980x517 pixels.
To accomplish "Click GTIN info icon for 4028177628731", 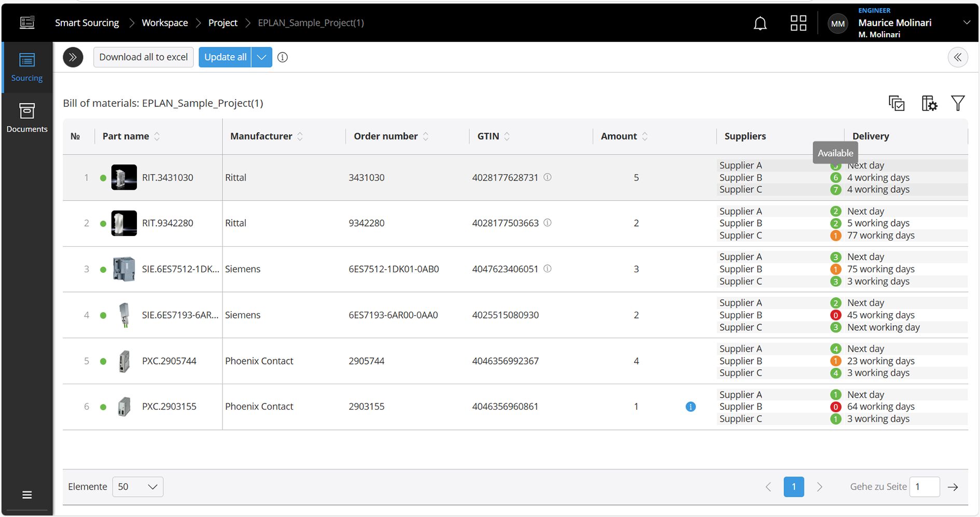I will click(x=548, y=177).
